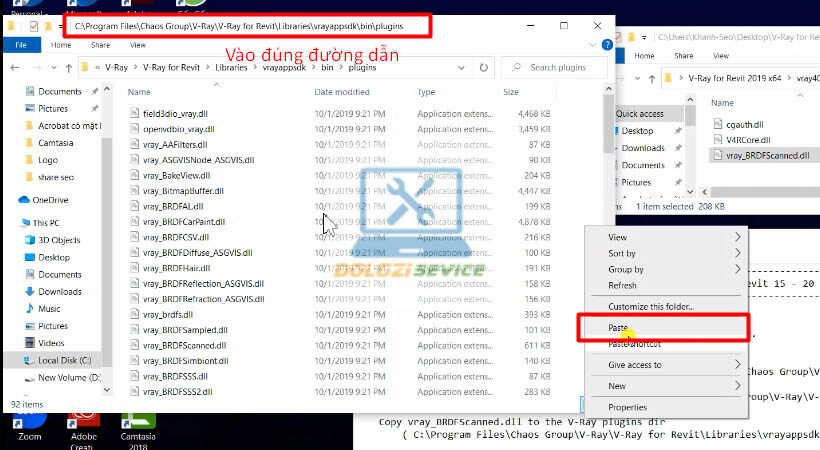This screenshot has width=820, height=450.
Task: Expand the ribbon chevron near Help
Action: (x=593, y=45)
